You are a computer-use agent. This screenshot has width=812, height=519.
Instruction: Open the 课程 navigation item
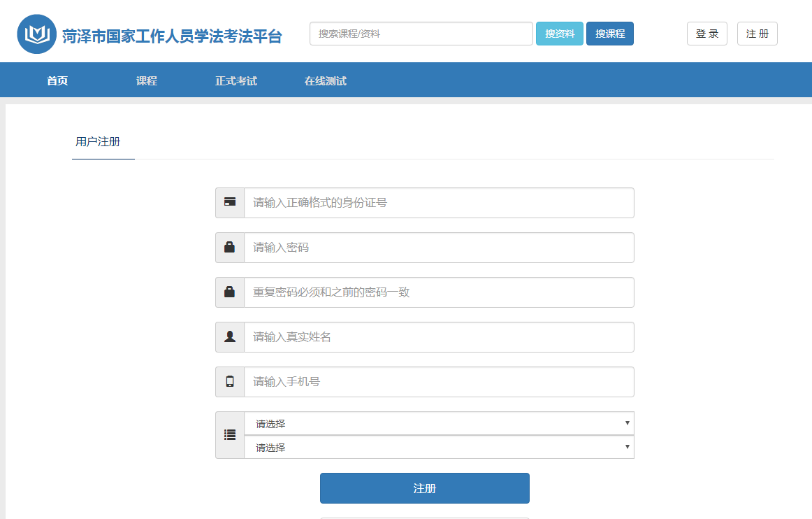click(x=147, y=81)
